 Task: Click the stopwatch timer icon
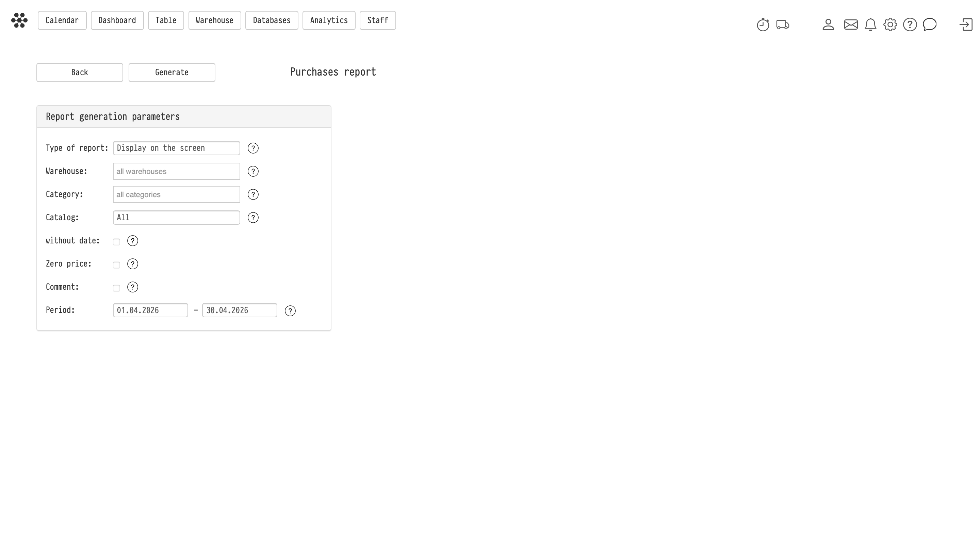[x=763, y=25]
